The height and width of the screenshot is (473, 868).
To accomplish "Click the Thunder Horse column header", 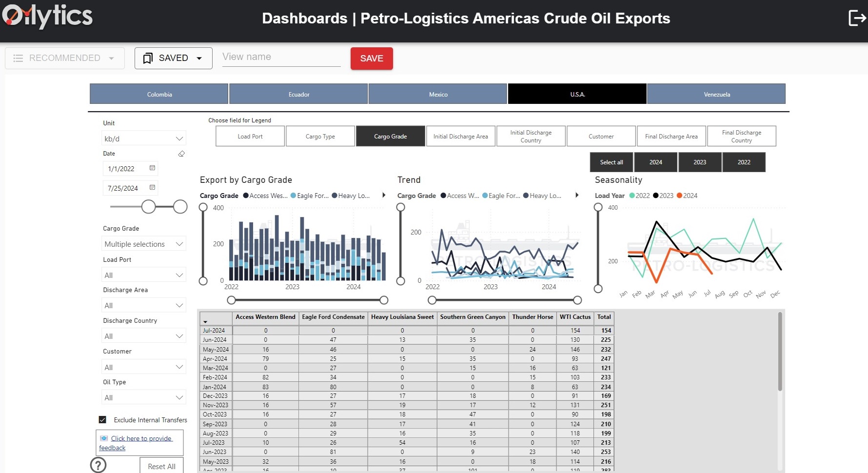I will pyautogui.click(x=533, y=317).
